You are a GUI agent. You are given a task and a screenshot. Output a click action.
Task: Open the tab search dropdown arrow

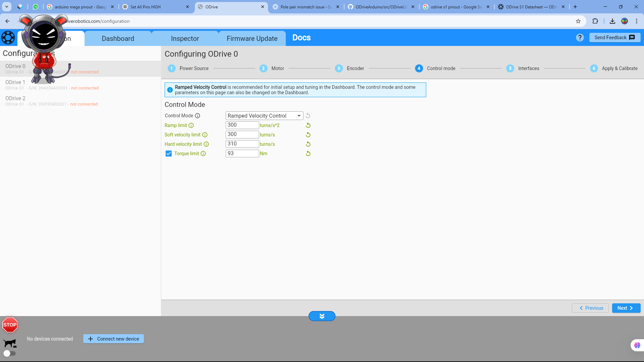click(x=7, y=7)
